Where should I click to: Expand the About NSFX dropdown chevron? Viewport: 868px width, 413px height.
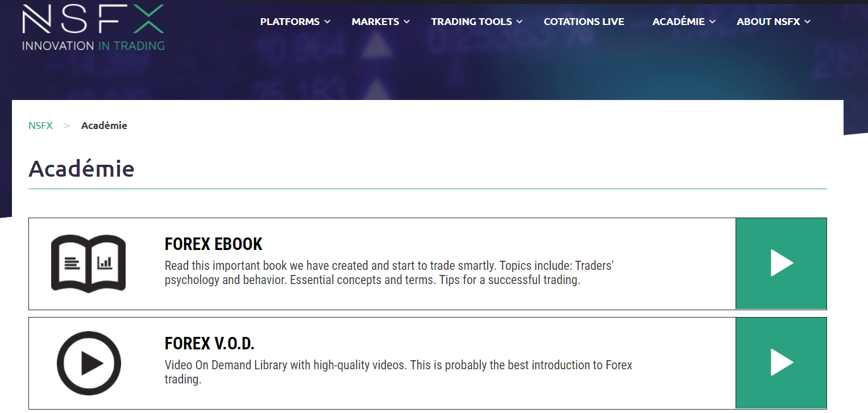click(808, 22)
